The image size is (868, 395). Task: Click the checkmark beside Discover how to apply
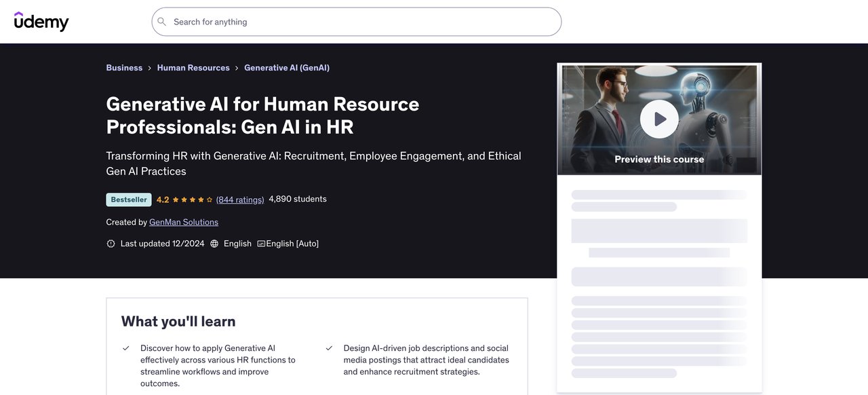click(126, 348)
